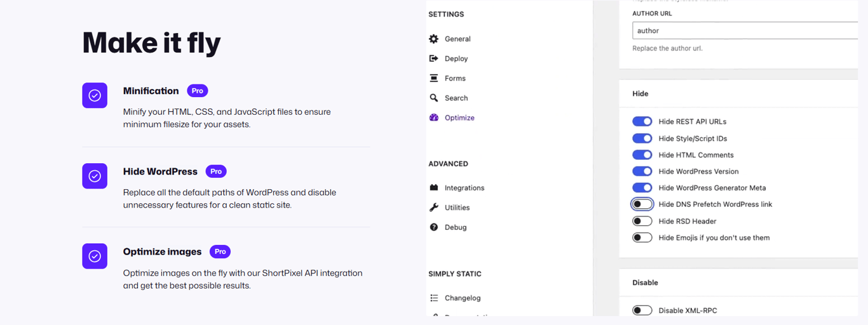
Task: Click the Optimize gauge icon
Action: [x=433, y=117]
